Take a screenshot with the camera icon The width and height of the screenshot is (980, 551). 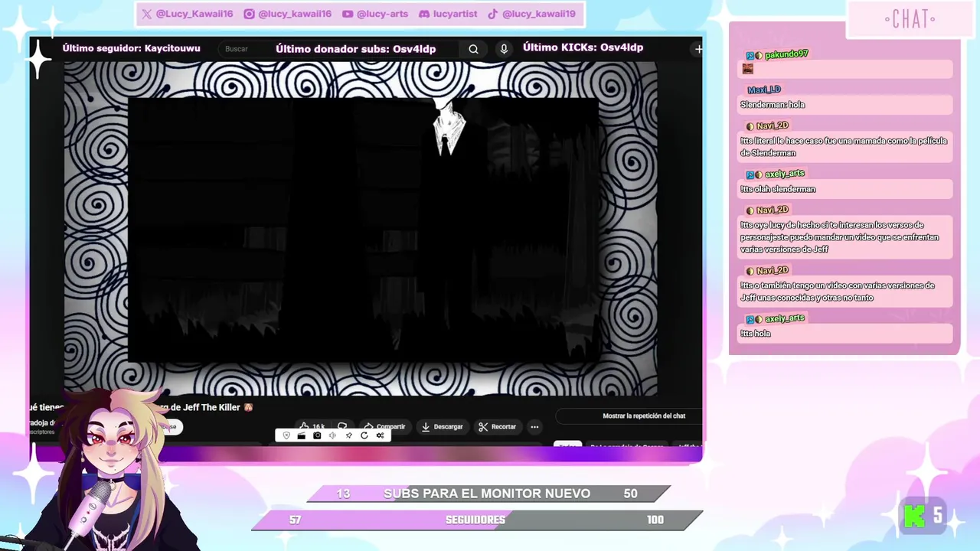pyautogui.click(x=317, y=435)
